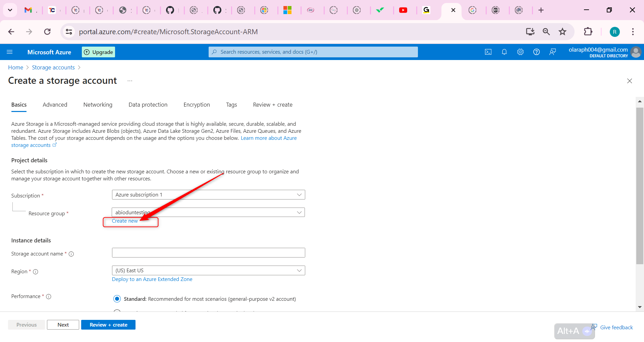Open Learn more about Azure storage accounts
Viewport: 644px width, 342px height.
click(x=269, y=138)
